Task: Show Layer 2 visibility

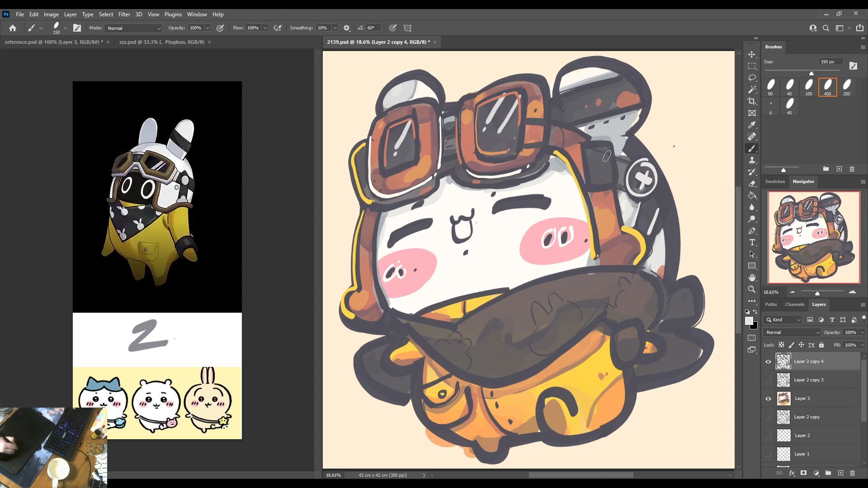Action: click(768, 436)
